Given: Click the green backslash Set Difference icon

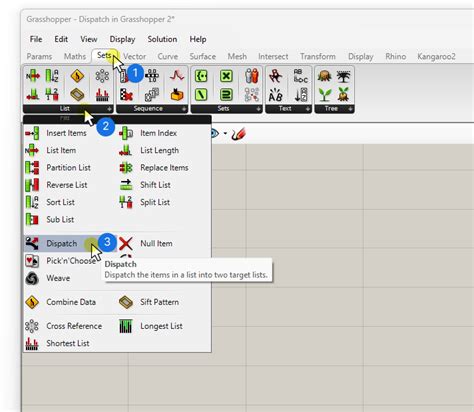Looking at the screenshot, I should (201, 95).
